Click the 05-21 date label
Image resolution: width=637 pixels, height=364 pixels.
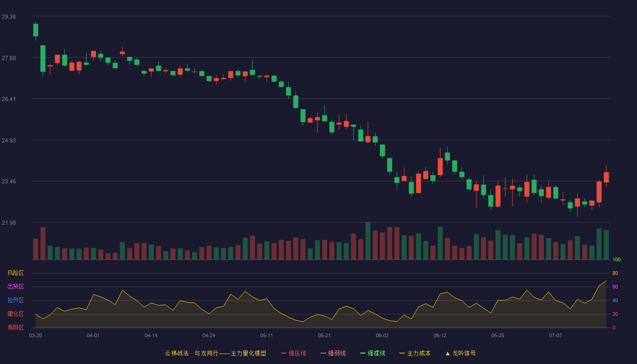click(324, 335)
